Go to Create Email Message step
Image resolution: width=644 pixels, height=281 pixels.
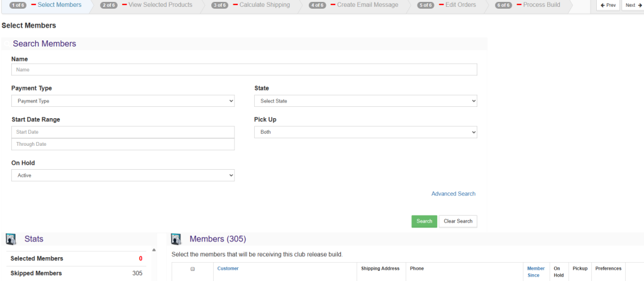click(x=367, y=5)
